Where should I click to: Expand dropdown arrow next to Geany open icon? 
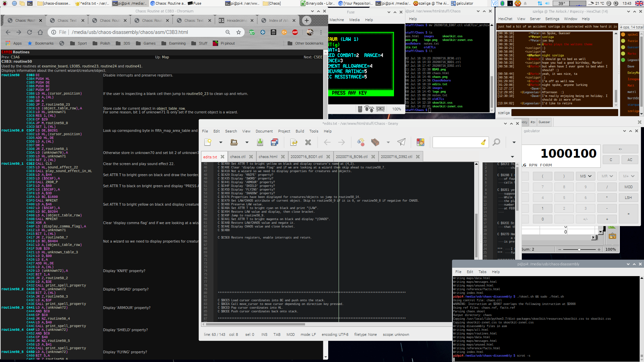(x=247, y=142)
